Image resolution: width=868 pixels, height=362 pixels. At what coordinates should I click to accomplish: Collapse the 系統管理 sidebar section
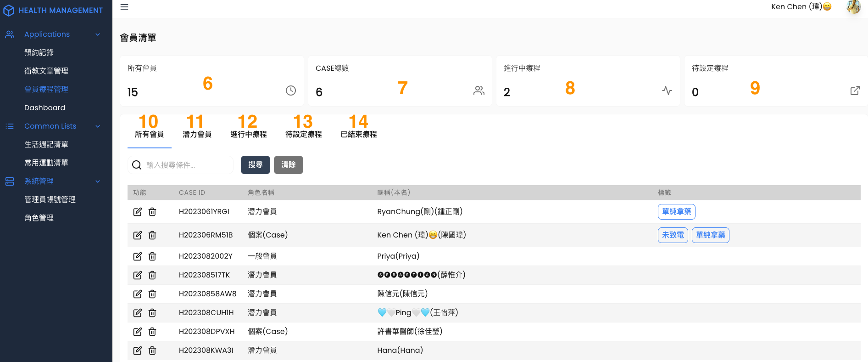click(98, 181)
